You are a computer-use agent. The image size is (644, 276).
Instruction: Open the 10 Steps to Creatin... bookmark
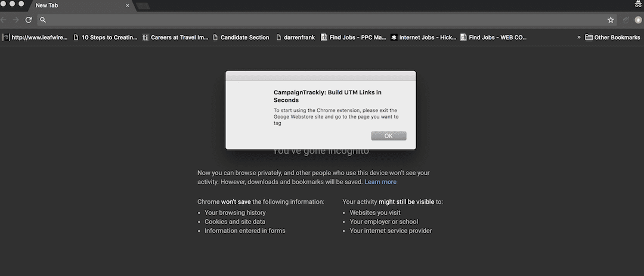tap(106, 38)
